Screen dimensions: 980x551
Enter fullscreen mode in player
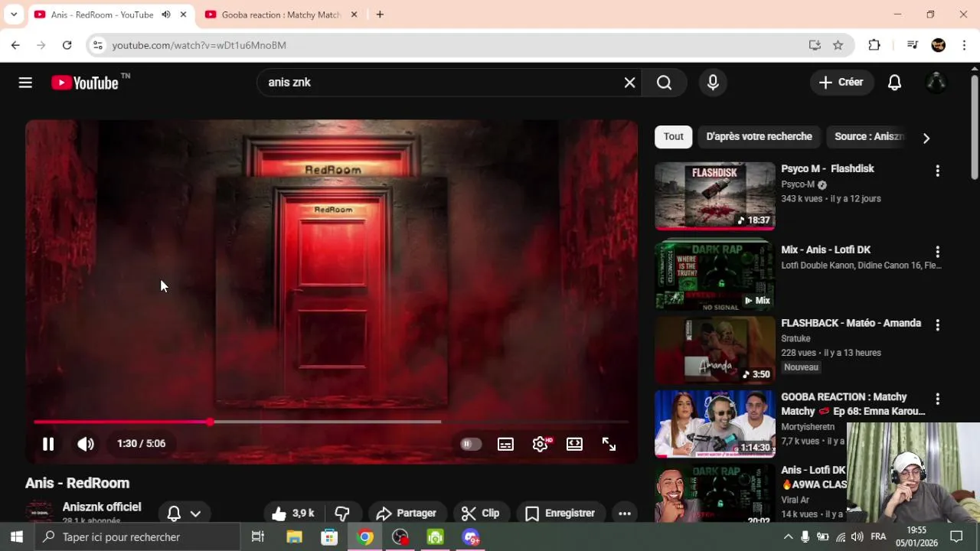click(x=609, y=444)
